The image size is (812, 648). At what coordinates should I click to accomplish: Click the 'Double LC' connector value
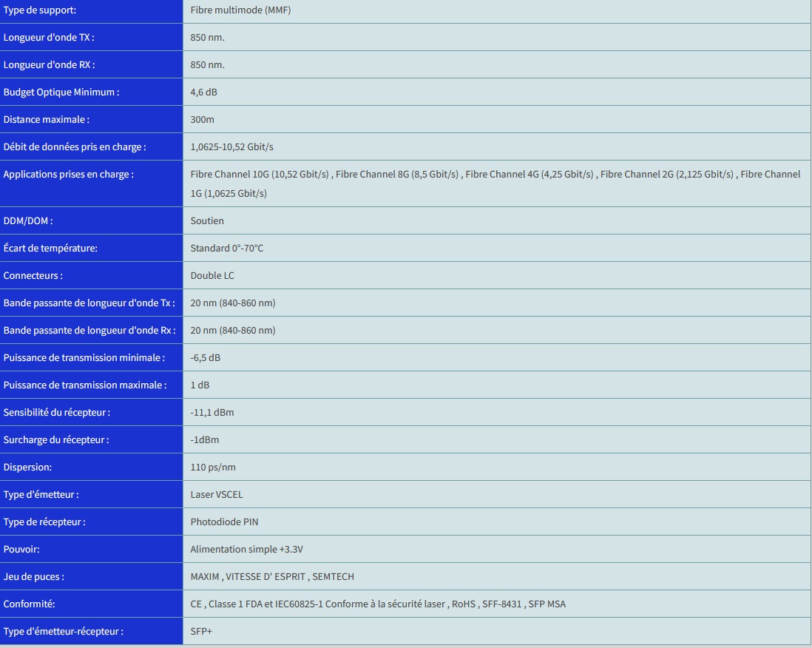click(212, 276)
